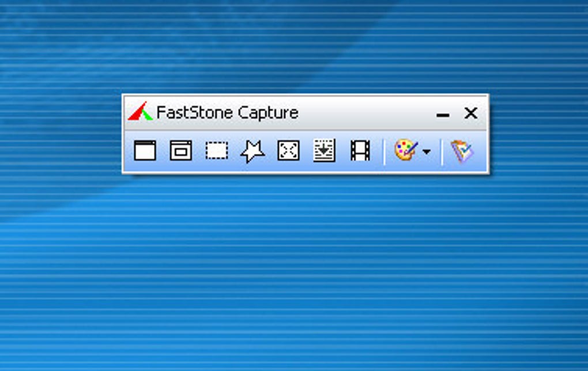588x371 pixels.
Task: Open the Screen Recorder film icon
Action: (360, 151)
